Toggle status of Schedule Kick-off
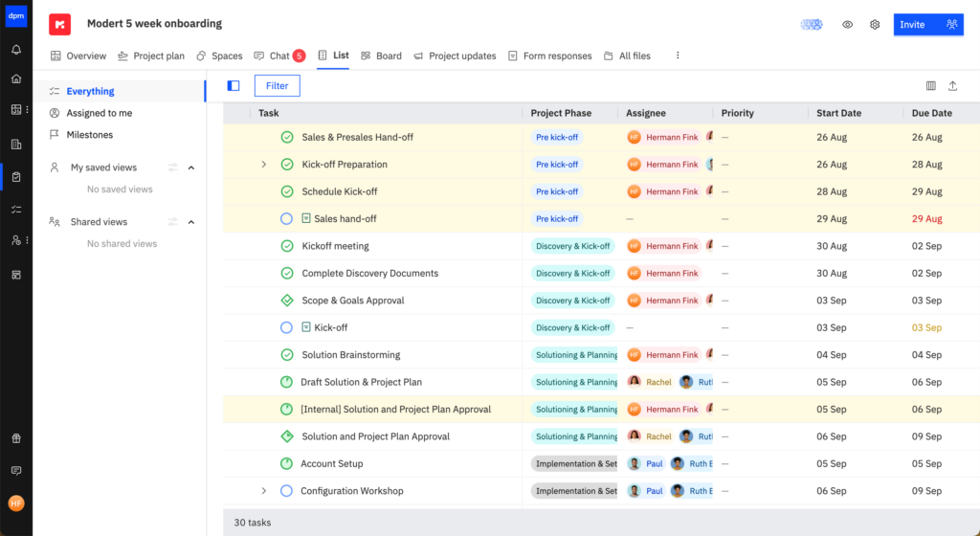The image size is (980, 536). click(x=287, y=191)
